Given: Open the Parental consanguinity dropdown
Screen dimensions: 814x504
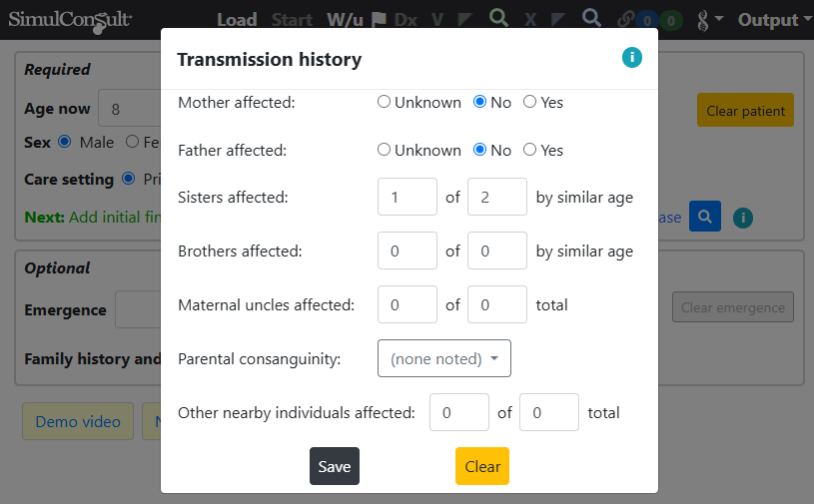Looking at the screenshot, I should click(x=443, y=358).
